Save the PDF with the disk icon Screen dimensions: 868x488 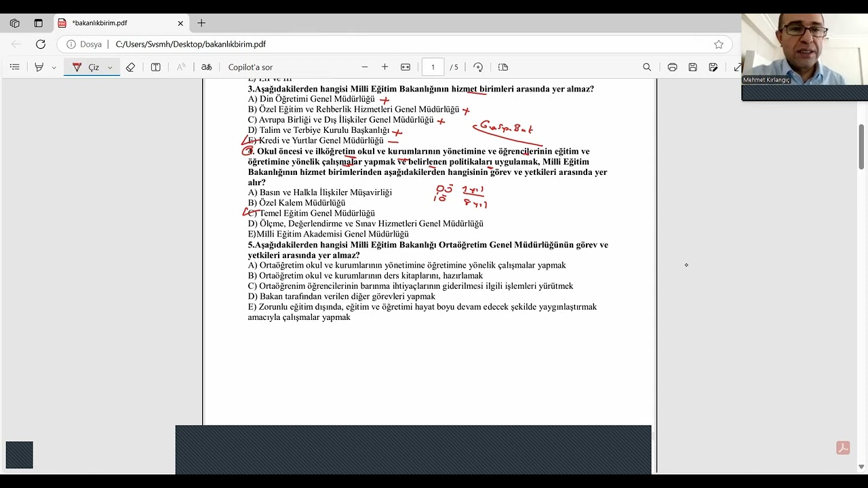(x=692, y=67)
